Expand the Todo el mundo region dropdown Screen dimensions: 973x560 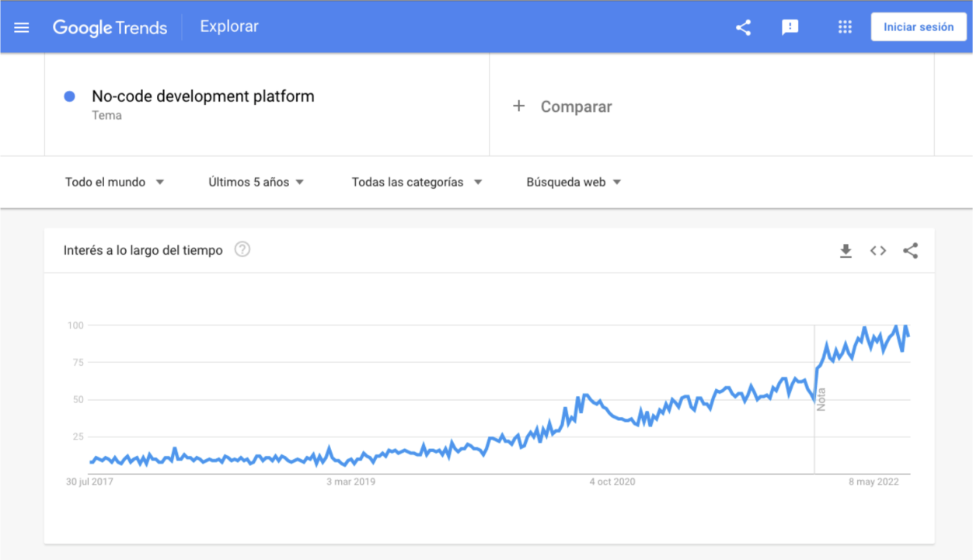(114, 183)
